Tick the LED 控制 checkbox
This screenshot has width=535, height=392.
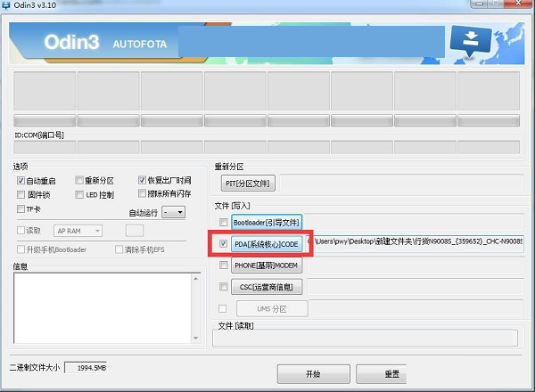pos(79,194)
